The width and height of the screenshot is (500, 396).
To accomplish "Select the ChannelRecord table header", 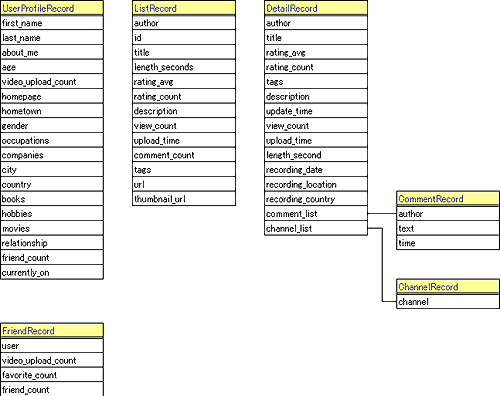I will pyautogui.click(x=448, y=287).
